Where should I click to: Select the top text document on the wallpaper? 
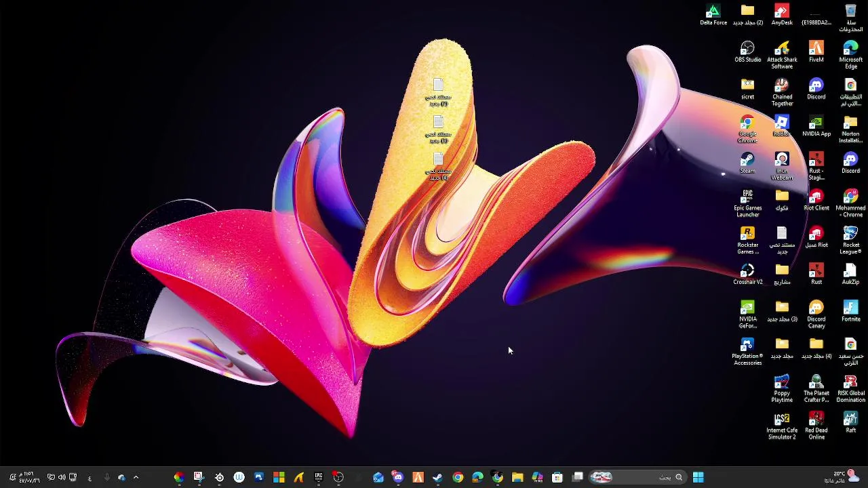438,93
